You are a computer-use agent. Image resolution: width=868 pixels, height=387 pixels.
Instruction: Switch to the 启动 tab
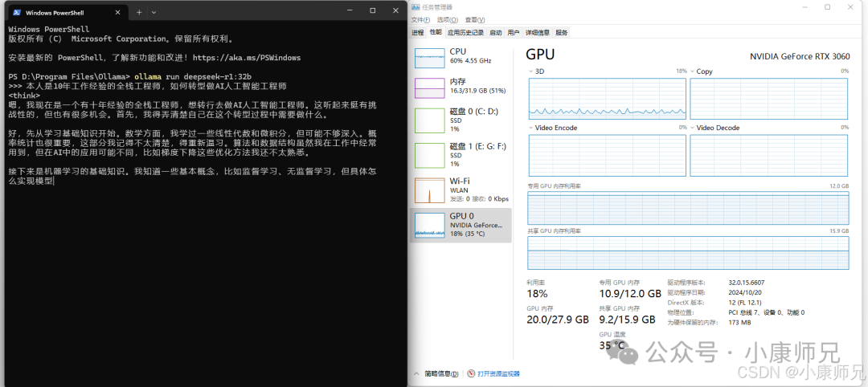click(495, 33)
